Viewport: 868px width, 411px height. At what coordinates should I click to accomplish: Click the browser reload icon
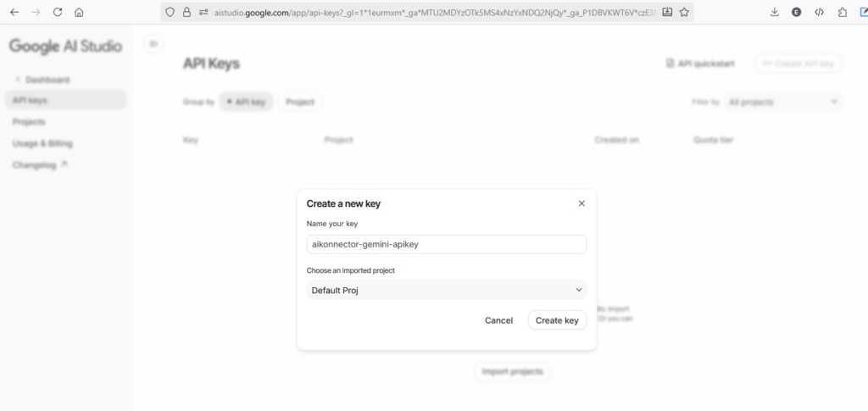tap(58, 12)
